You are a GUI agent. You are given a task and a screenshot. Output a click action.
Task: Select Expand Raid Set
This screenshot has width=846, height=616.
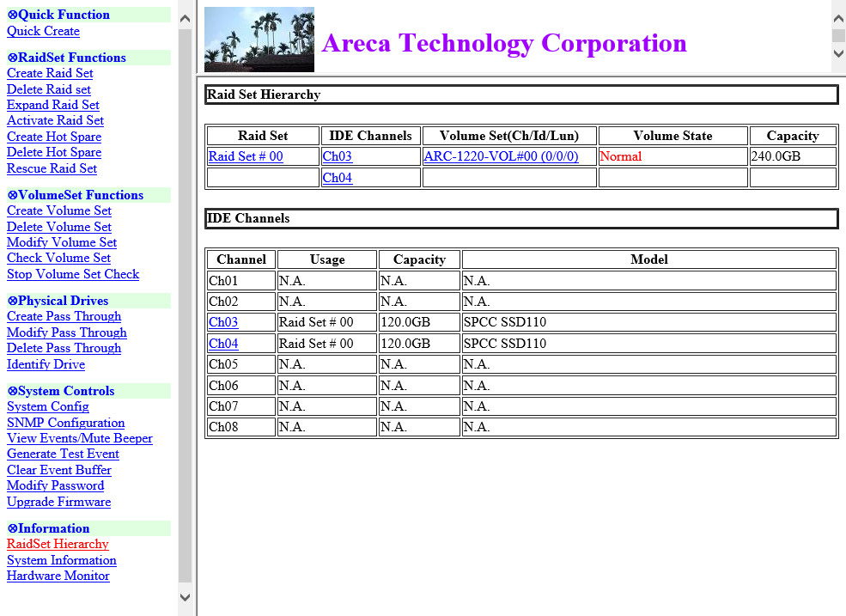pos(53,106)
